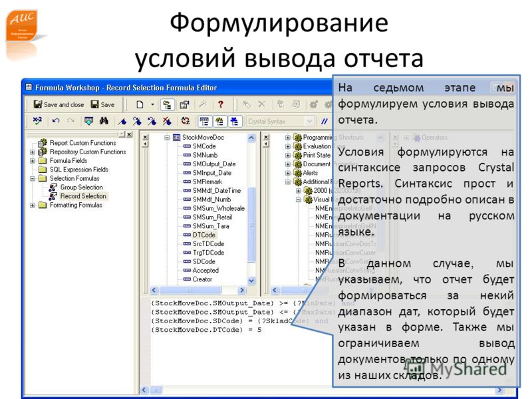Select the SrcTDCode field

click(x=208, y=243)
